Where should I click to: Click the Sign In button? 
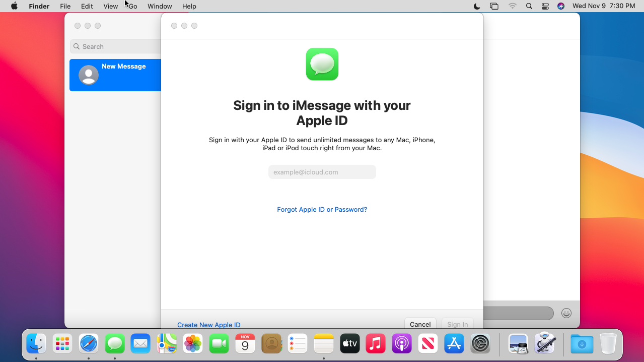(x=458, y=324)
